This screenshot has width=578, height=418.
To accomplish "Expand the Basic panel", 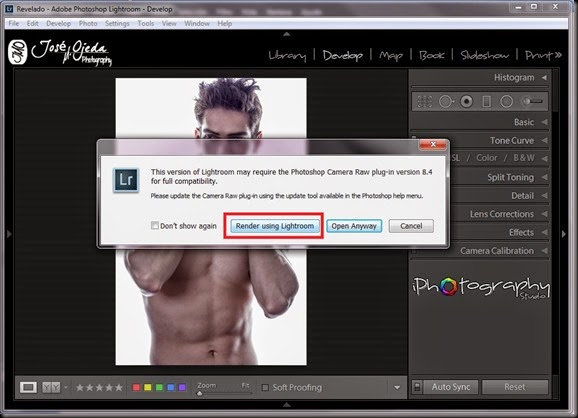I will coord(544,122).
